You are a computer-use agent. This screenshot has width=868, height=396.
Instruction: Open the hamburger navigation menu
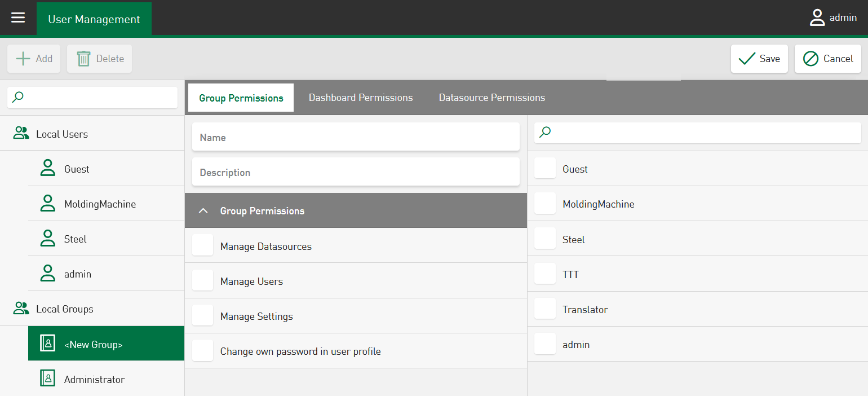(x=18, y=18)
